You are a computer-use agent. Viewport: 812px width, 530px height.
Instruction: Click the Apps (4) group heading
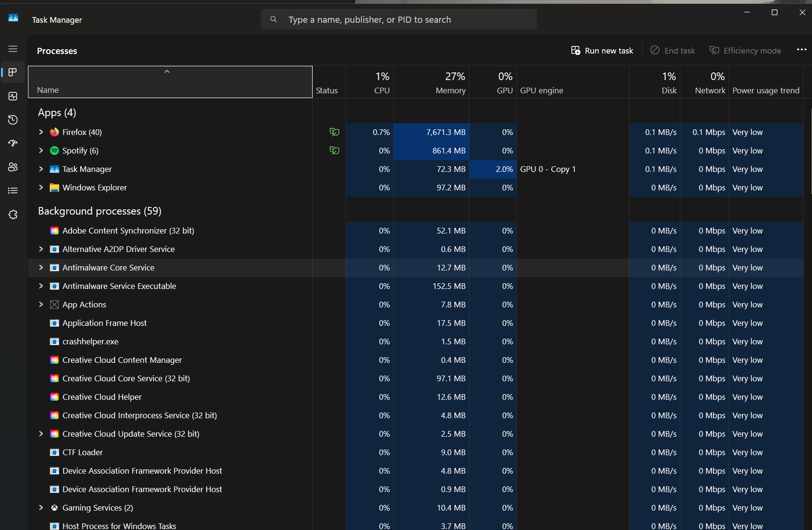tap(57, 113)
